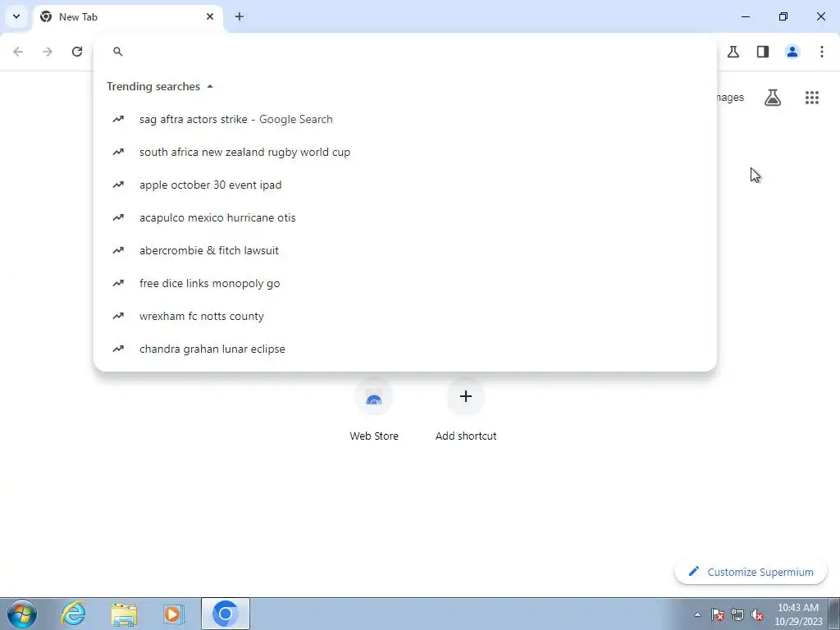Open experiments flask icon in toolbar

click(x=733, y=52)
